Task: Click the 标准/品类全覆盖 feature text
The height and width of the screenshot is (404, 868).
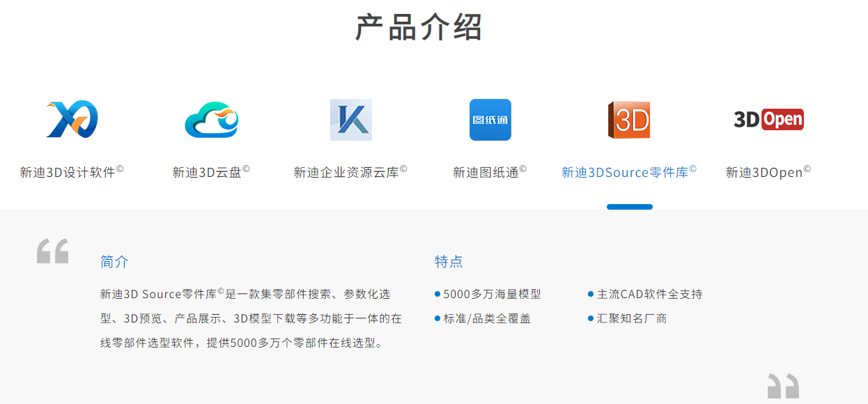Action: coord(487,318)
